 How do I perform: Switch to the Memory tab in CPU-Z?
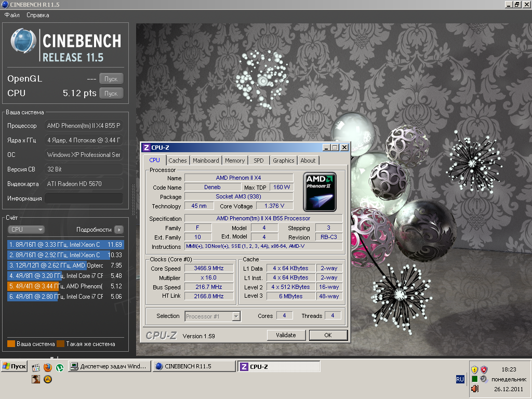tap(235, 161)
